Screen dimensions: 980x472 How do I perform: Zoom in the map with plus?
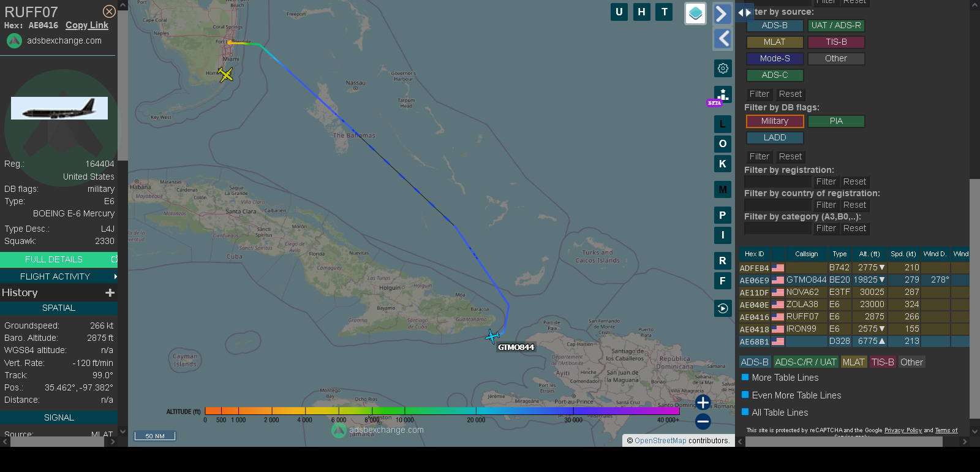703,403
